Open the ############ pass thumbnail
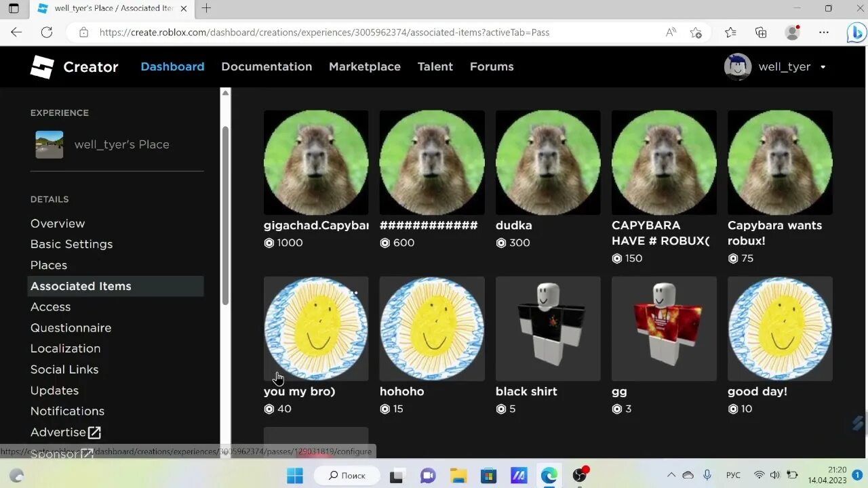 pos(432,163)
